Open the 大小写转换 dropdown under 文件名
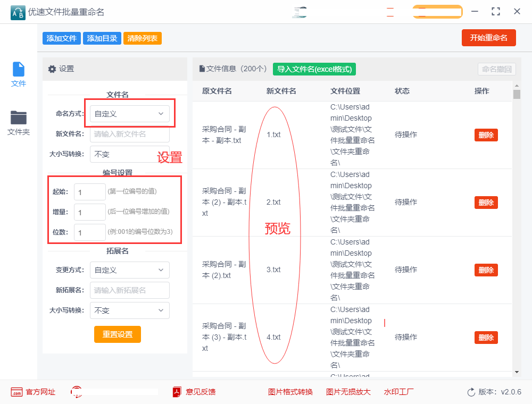The height and width of the screenshot is (404, 532). coord(129,154)
